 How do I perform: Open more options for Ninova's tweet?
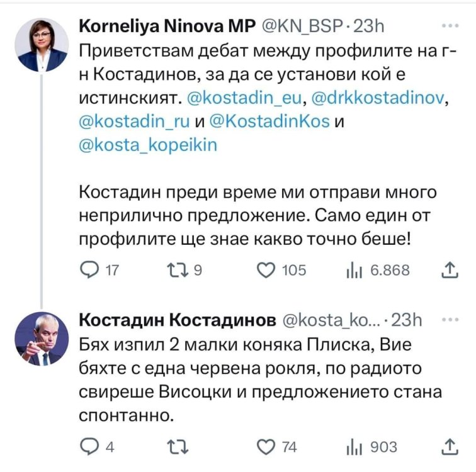pyautogui.click(x=450, y=26)
